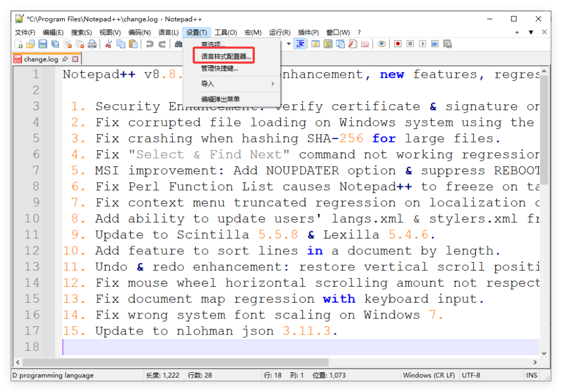Viewport: 562px width, 392px height.
Task: Open the 搜索(S) menu
Action: click(81, 32)
